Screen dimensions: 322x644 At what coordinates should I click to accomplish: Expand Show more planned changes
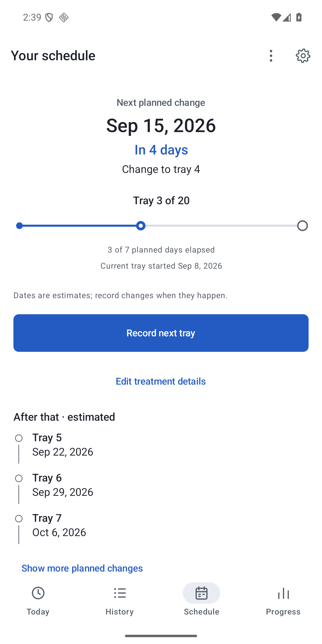click(82, 568)
